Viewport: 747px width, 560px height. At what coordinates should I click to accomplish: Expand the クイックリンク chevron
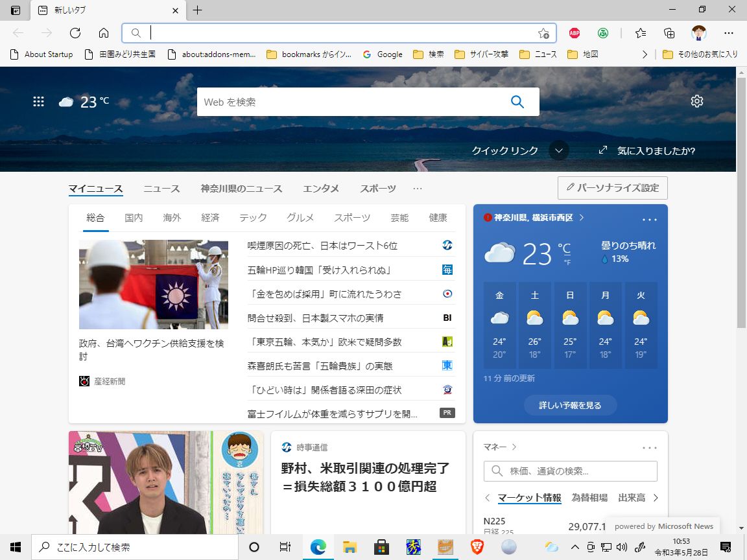559,150
